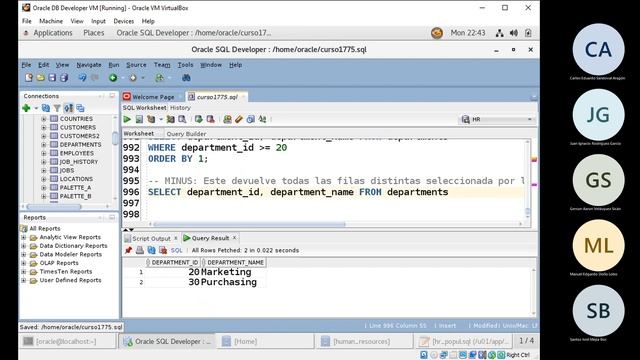The width and height of the screenshot is (640, 360).
Task: Click the network icon in top panel
Action: click(500, 33)
